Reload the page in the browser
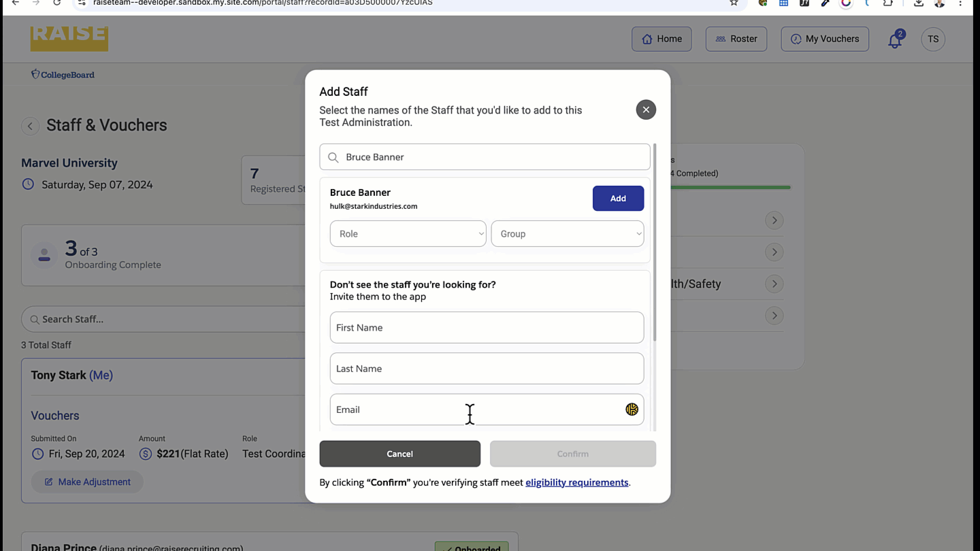Screen dimensions: 980x551 (57, 3)
